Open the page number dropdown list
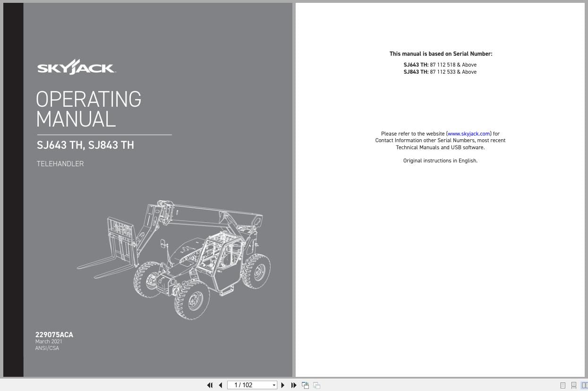Image resolution: width=588 pixels, height=391 pixels. 273,385
